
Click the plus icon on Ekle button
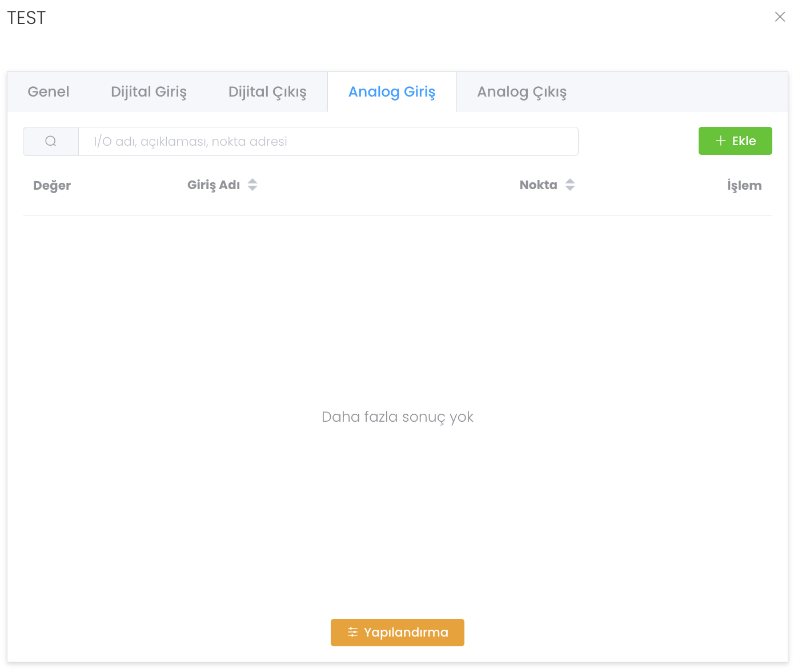pyautogui.click(x=720, y=141)
